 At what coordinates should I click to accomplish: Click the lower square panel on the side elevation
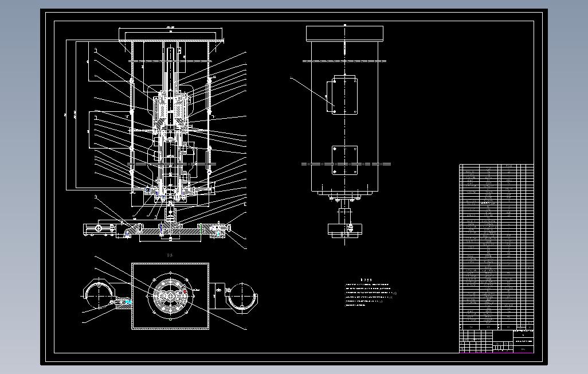(344, 161)
